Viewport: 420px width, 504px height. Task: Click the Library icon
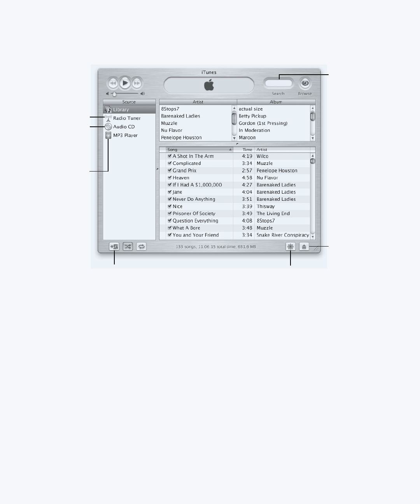click(x=108, y=110)
